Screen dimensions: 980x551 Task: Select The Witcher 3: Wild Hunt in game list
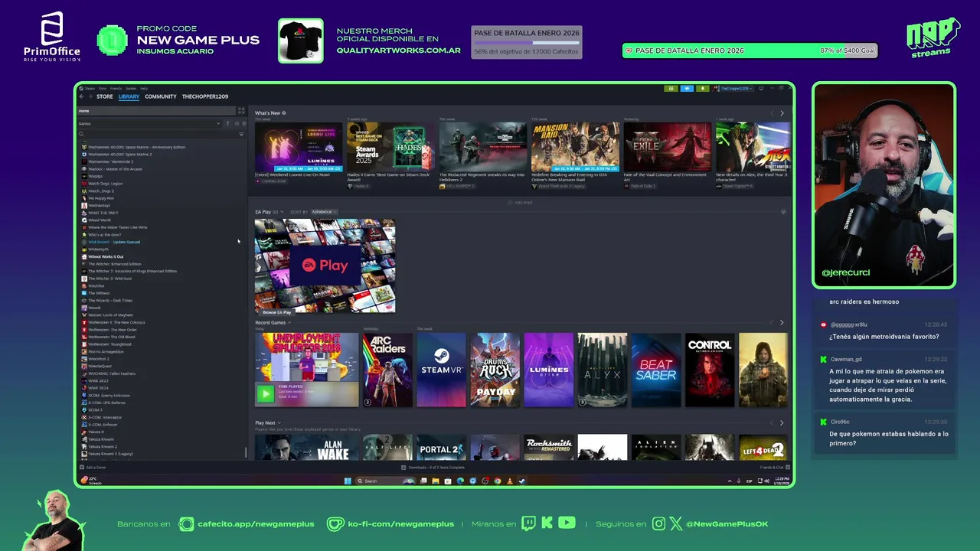pyautogui.click(x=110, y=279)
